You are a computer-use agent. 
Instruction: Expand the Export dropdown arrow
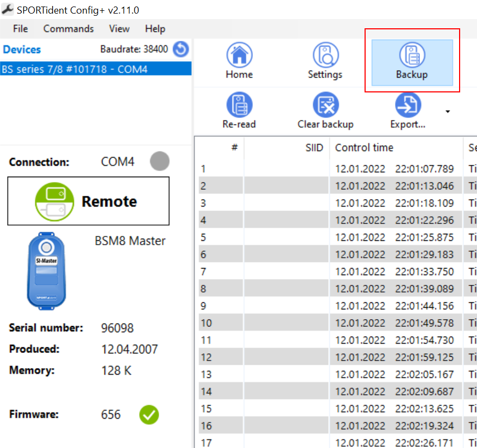click(448, 111)
